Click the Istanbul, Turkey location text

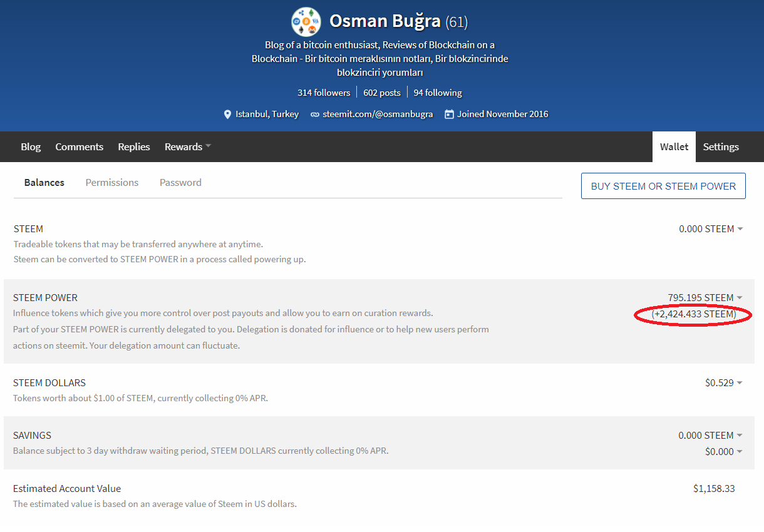coord(267,114)
